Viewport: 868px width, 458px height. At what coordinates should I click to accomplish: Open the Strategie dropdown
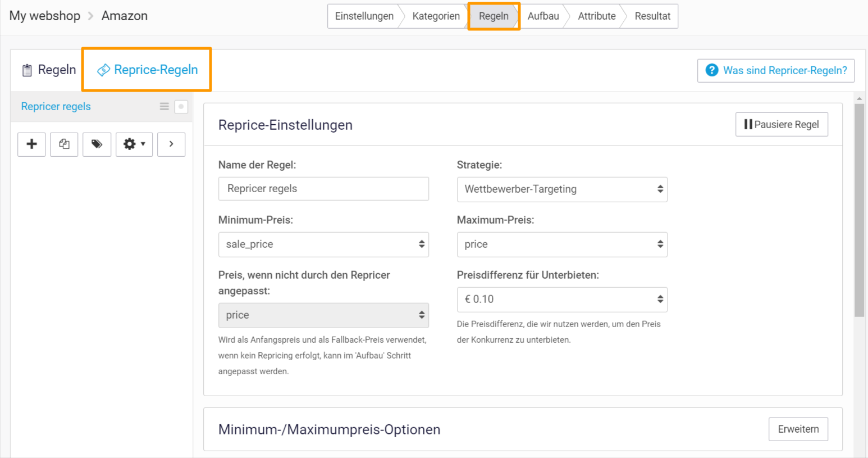(x=561, y=189)
